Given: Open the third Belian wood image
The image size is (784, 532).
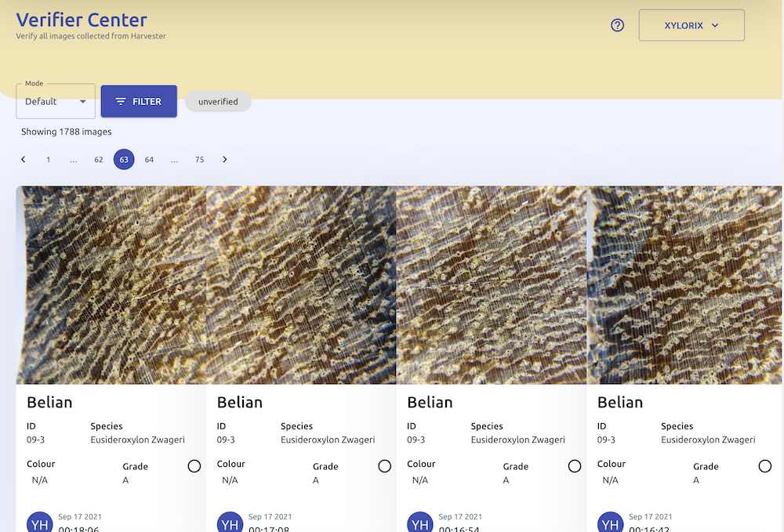Looking at the screenshot, I should (491, 284).
